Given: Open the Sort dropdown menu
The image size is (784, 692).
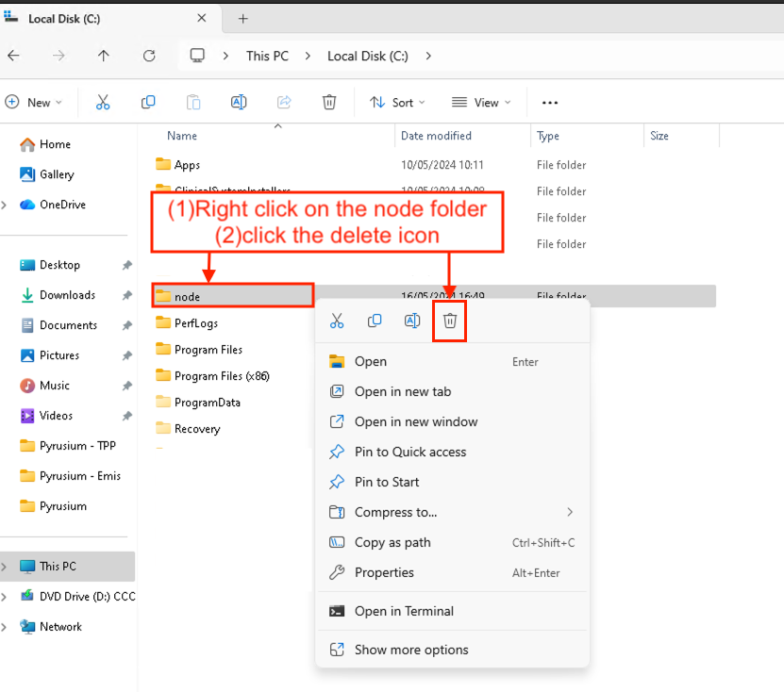Looking at the screenshot, I should point(397,103).
